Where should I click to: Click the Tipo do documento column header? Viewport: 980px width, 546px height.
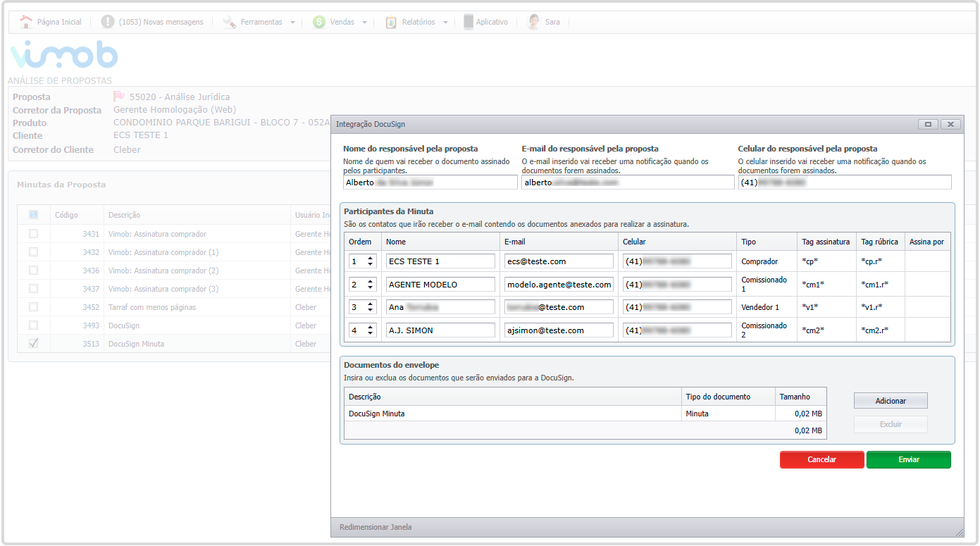pos(728,397)
